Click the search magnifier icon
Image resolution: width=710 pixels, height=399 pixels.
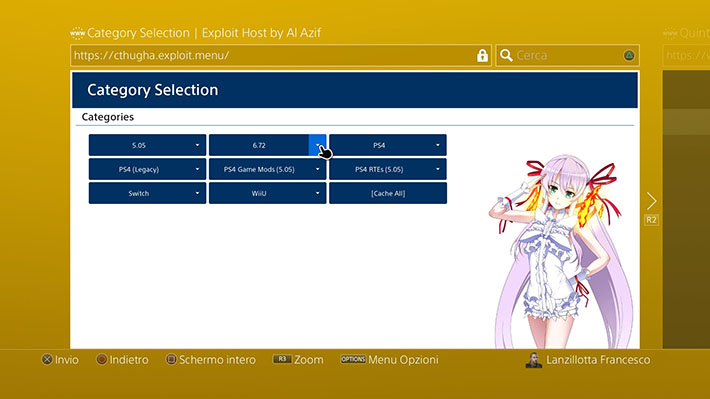pos(506,55)
